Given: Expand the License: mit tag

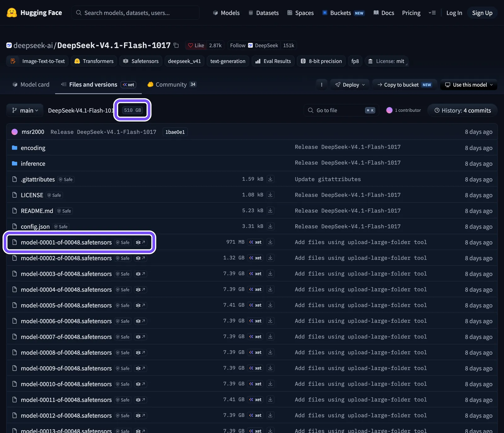Looking at the screenshot, I should pos(387,61).
